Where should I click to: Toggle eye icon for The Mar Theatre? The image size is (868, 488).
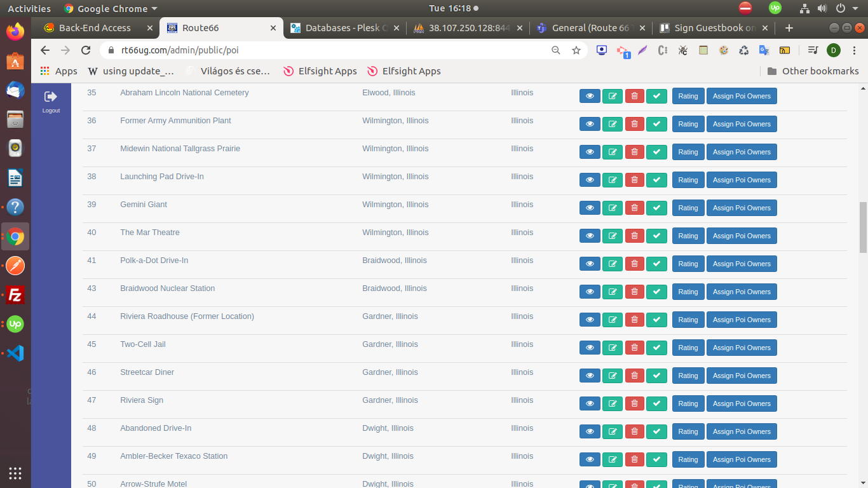590,236
